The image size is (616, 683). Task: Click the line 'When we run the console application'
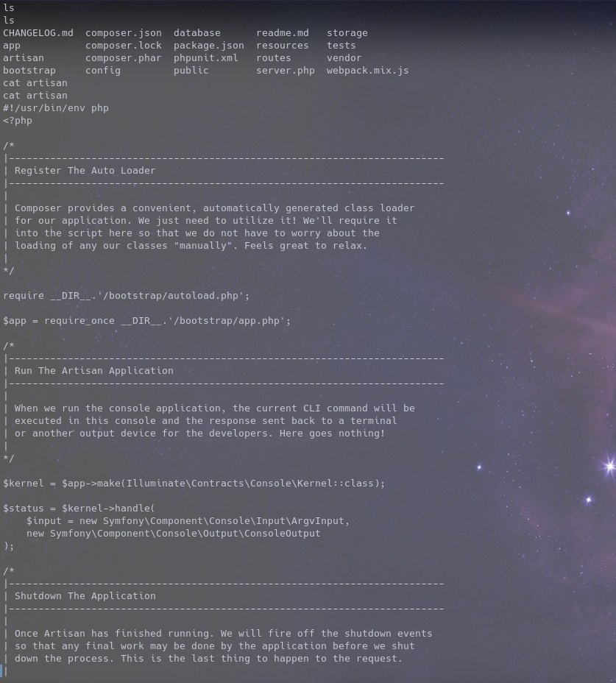[x=214, y=408]
